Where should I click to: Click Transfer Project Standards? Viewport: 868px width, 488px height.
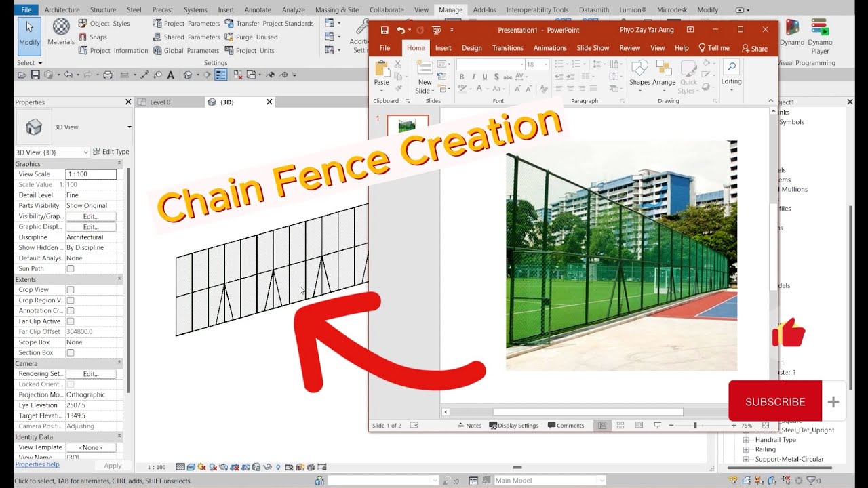[x=269, y=23]
